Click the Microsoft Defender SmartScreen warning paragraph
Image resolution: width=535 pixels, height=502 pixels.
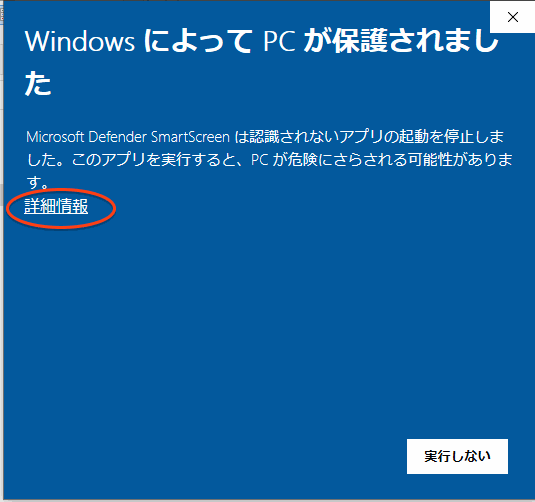(269, 159)
